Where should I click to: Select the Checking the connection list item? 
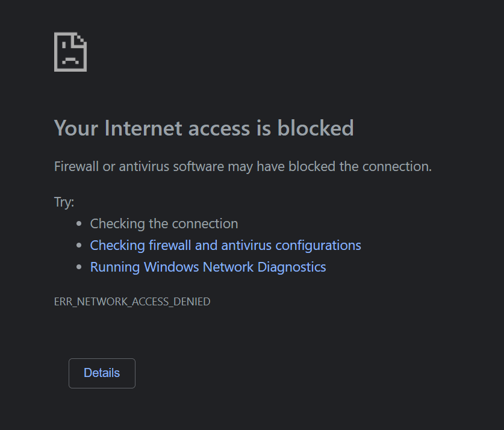point(164,223)
